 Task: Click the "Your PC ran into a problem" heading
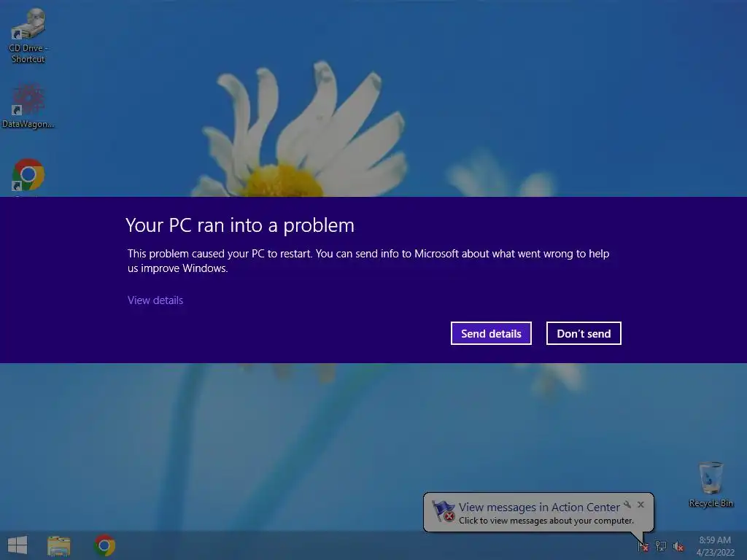[240, 225]
